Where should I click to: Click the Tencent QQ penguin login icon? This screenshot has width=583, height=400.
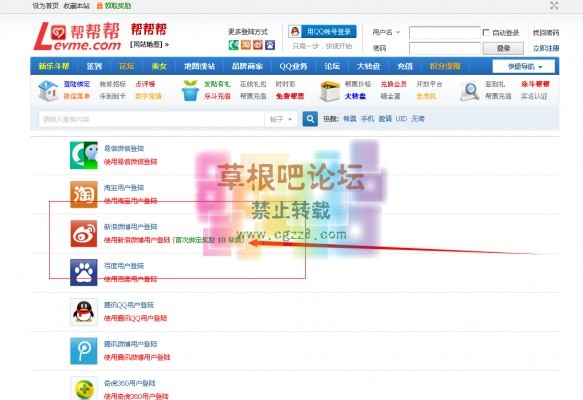(84, 312)
